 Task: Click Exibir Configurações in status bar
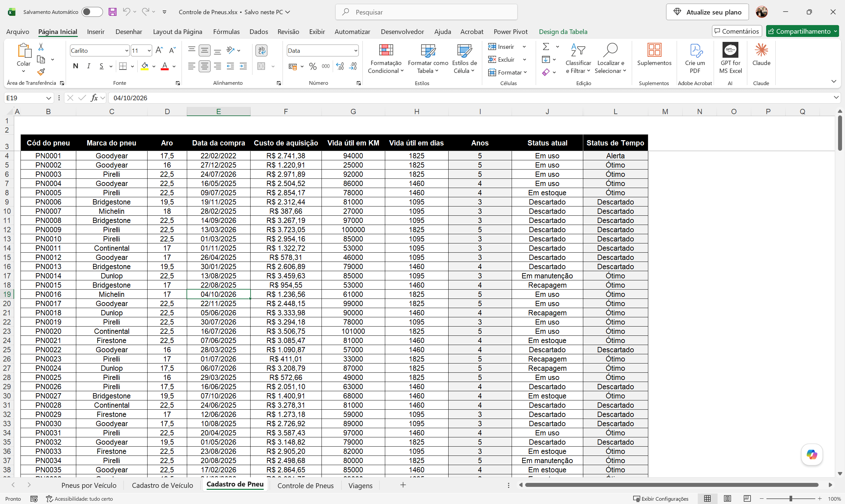coord(661,499)
